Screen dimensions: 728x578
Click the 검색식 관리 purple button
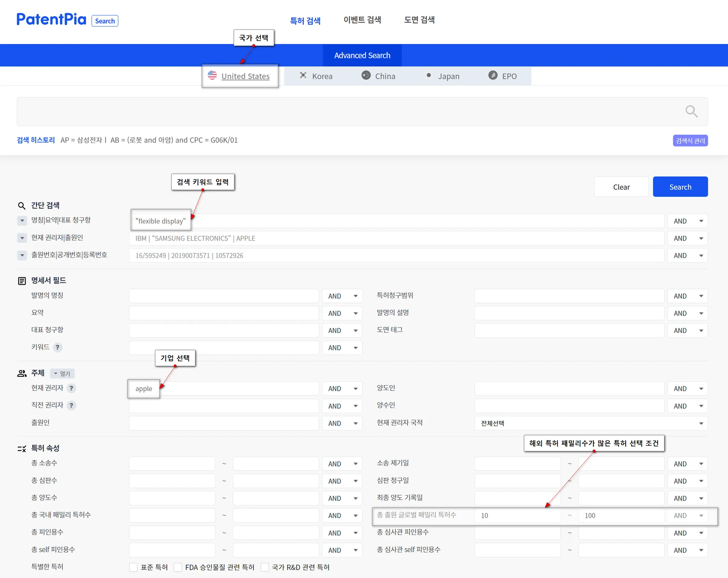(690, 140)
